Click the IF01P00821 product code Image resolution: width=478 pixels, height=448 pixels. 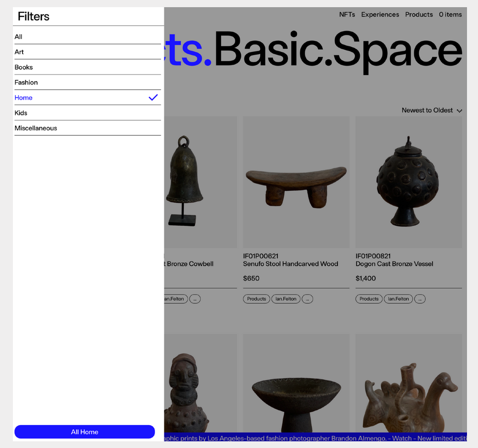point(373,256)
